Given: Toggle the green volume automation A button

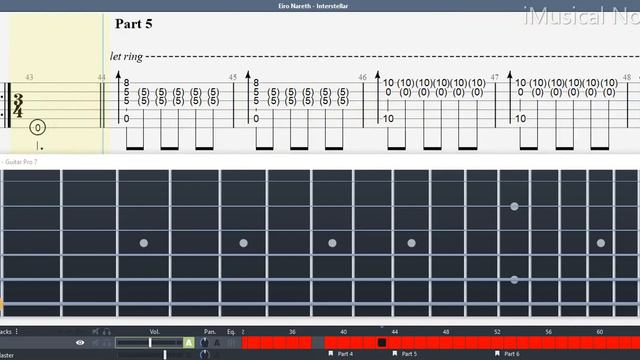Looking at the screenshot, I should (189, 343).
